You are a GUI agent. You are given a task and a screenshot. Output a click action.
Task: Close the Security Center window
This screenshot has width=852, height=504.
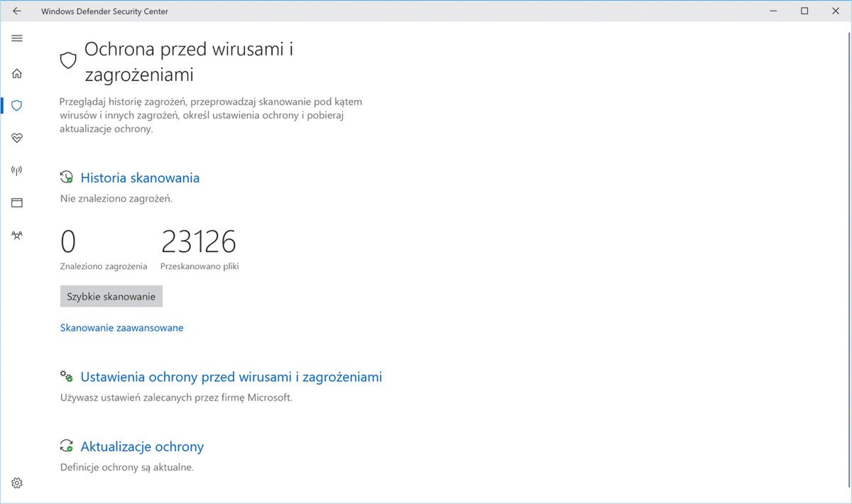click(x=836, y=11)
